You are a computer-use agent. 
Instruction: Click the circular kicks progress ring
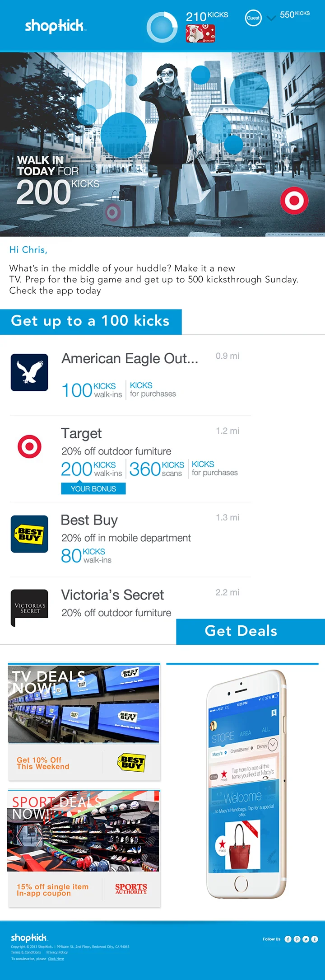click(162, 27)
